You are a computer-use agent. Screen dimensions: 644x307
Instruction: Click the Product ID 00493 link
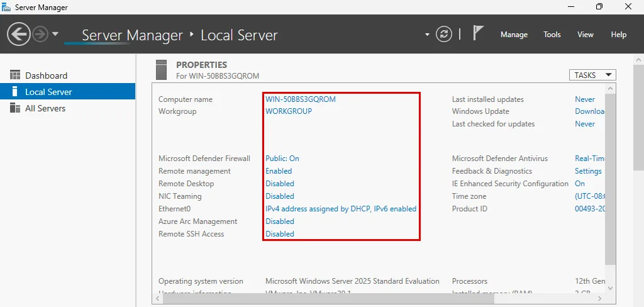tap(590, 209)
